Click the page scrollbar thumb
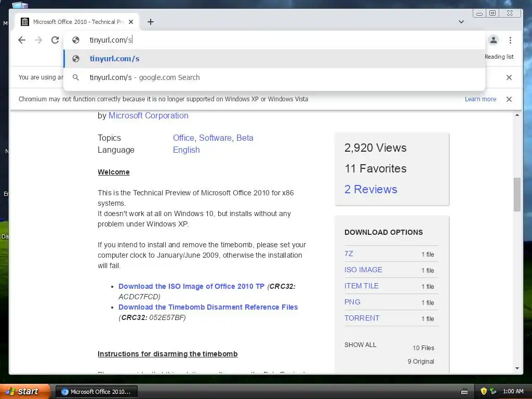532x399 pixels. coord(517,194)
